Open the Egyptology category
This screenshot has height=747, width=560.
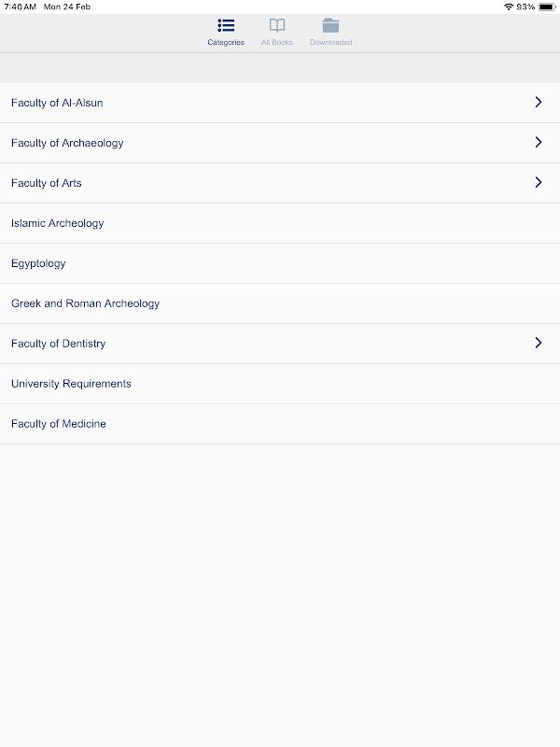click(x=280, y=263)
